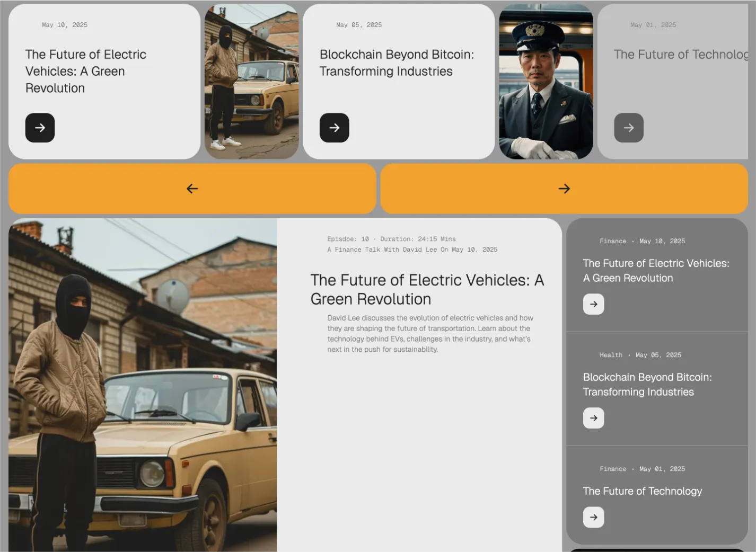Open the Electric Vehicles card arrow button in carousel
Screen dimensions: 756x552
pos(40,128)
